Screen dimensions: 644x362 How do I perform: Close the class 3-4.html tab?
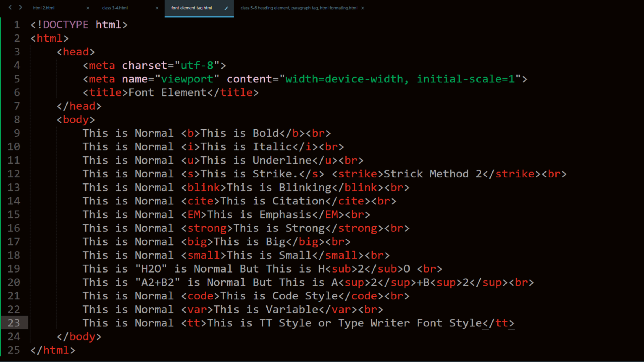click(x=157, y=8)
